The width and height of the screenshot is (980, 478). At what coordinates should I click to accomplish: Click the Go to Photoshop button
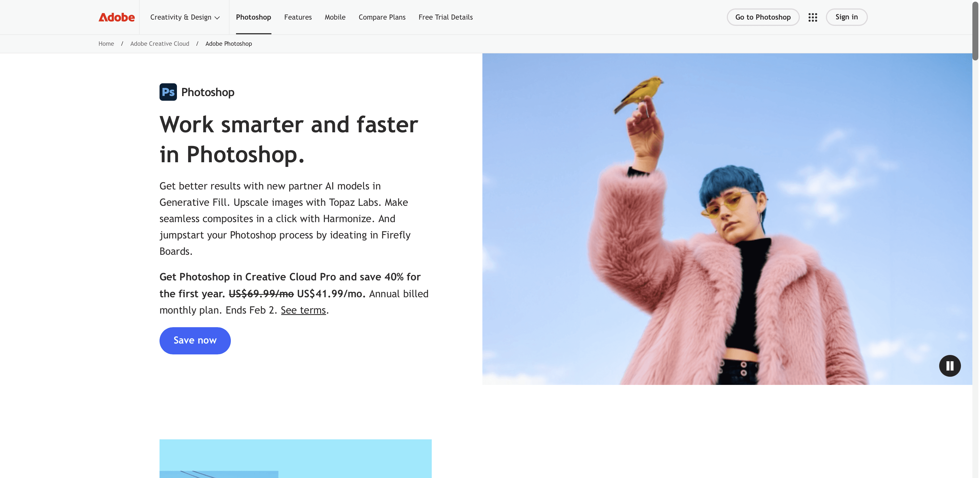click(x=763, y=17)
